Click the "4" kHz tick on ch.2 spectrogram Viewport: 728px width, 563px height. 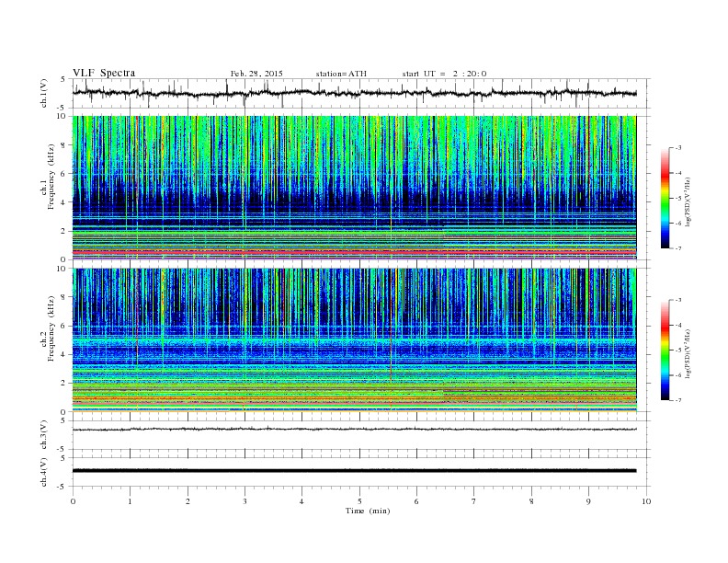[x=63, y=354]
